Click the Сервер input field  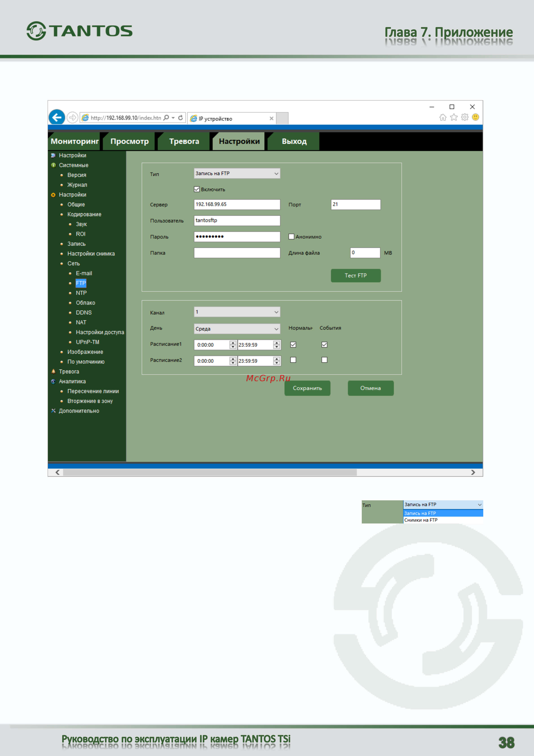(x=237, y=204)
